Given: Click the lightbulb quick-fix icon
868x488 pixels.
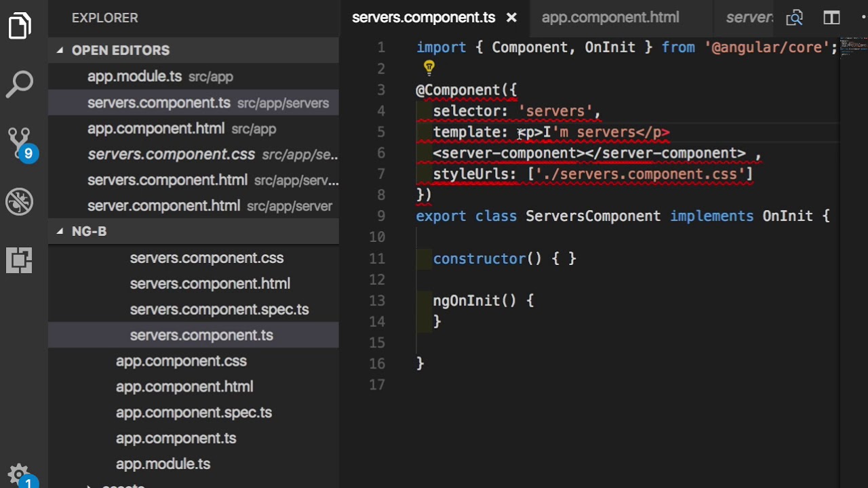Looking at the screenshot, I should click(x=429, y=68).
